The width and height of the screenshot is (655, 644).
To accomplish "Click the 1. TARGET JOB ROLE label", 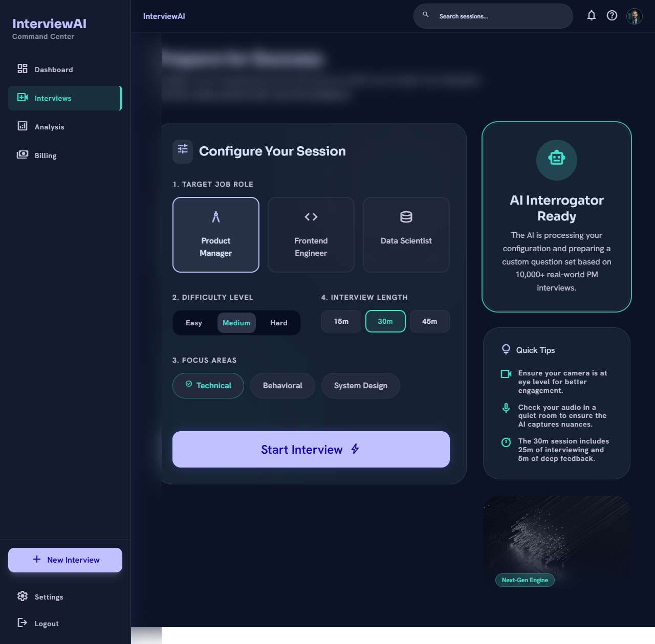I will pyautogui.click(x=213, y=184).
